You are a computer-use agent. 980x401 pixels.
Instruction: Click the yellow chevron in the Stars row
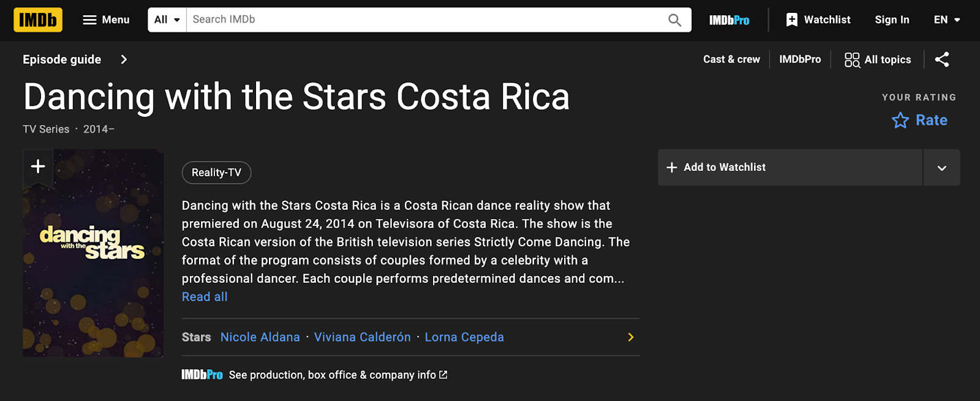click(631, 337)
